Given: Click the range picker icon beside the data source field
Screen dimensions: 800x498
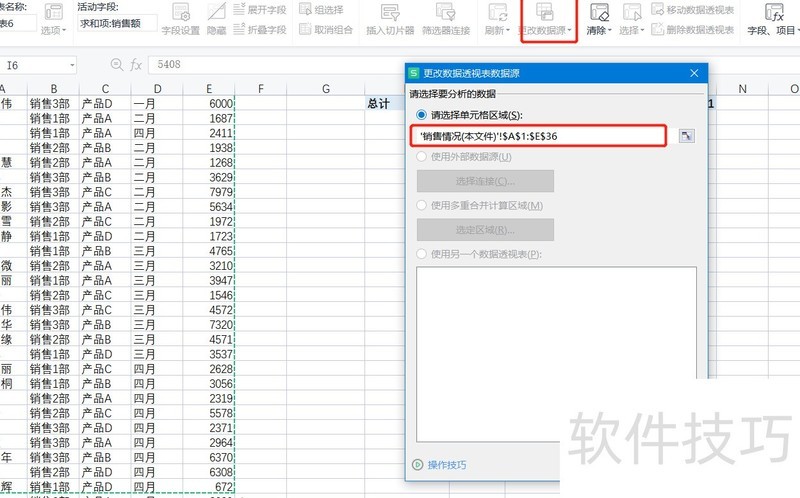Looking at the screenshot, I should 687,136.
